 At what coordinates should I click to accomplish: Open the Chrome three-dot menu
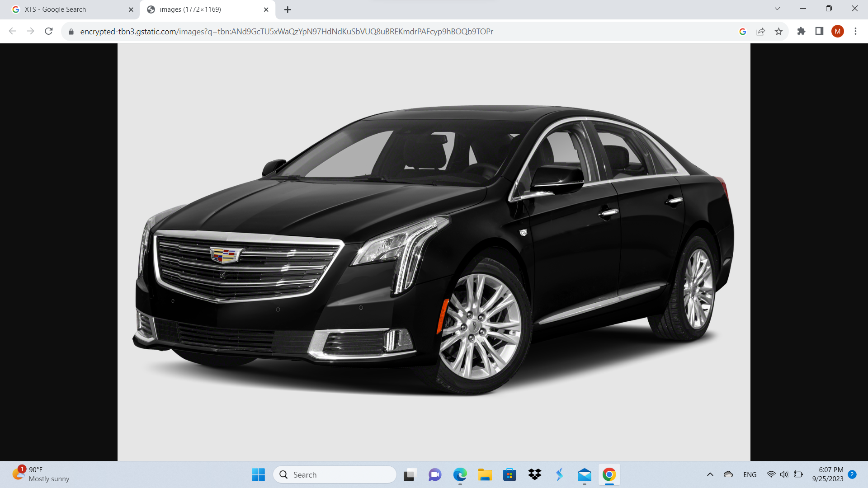pos(855,31)
